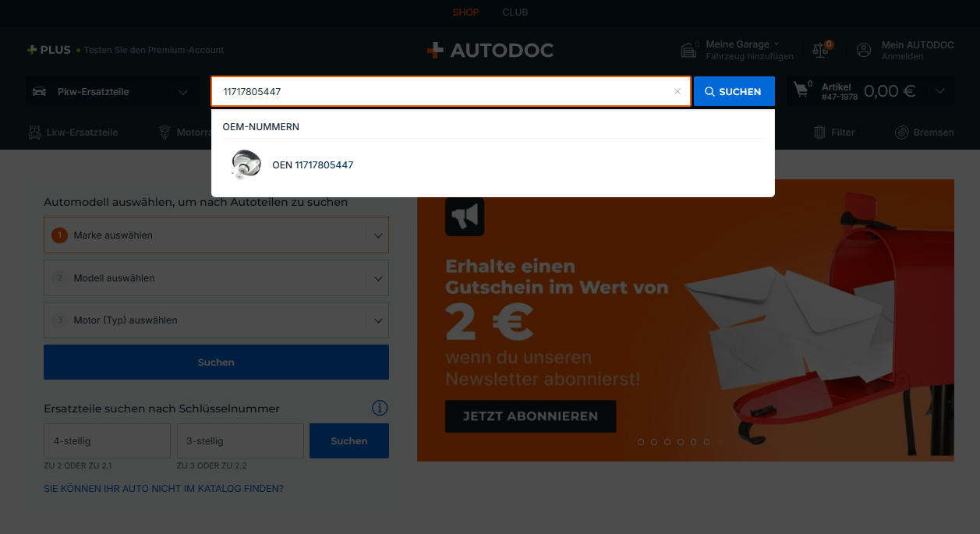Click the JETZT ABONNIEREN button
This screenshot has width=980, height=534.
[531, 416]
